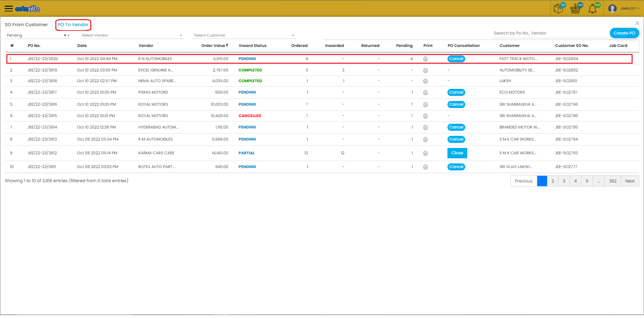644x318 pixels.
Task: Click order value 14,461.00
Action: (220, 153)
